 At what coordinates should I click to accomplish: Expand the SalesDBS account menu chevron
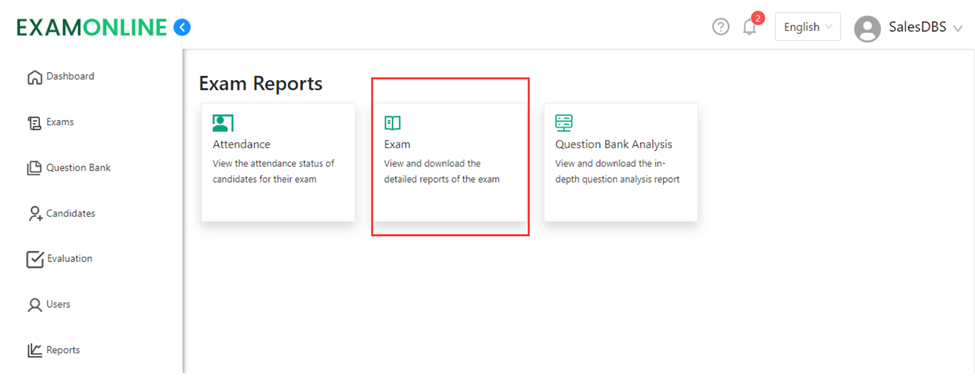[x=958, y=29]
